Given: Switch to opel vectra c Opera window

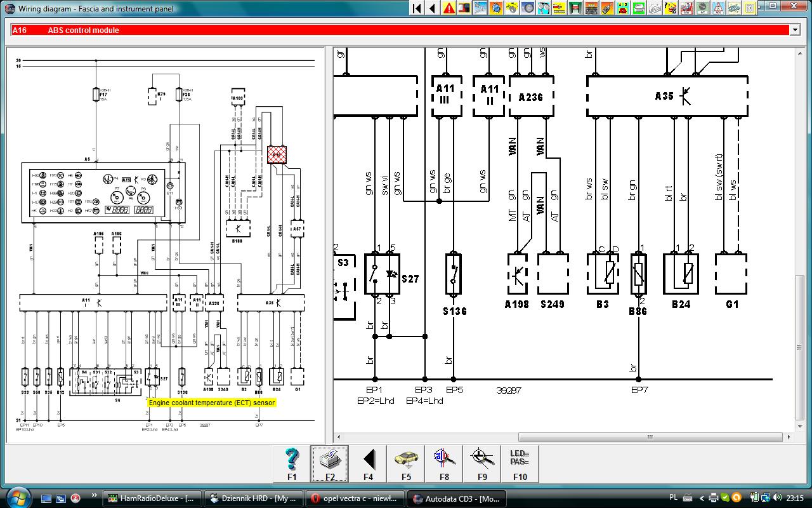Looking at the screenshot, I should click(355, 498).
